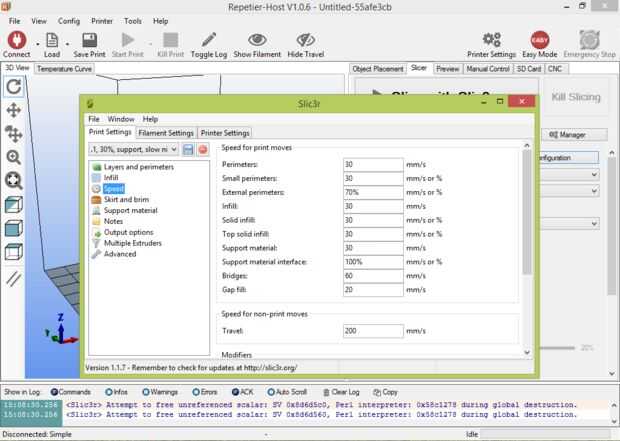This screenshot has width=620, height=441.
Task: Click the reset view rotate icon
Action: (x=14, y=87)
